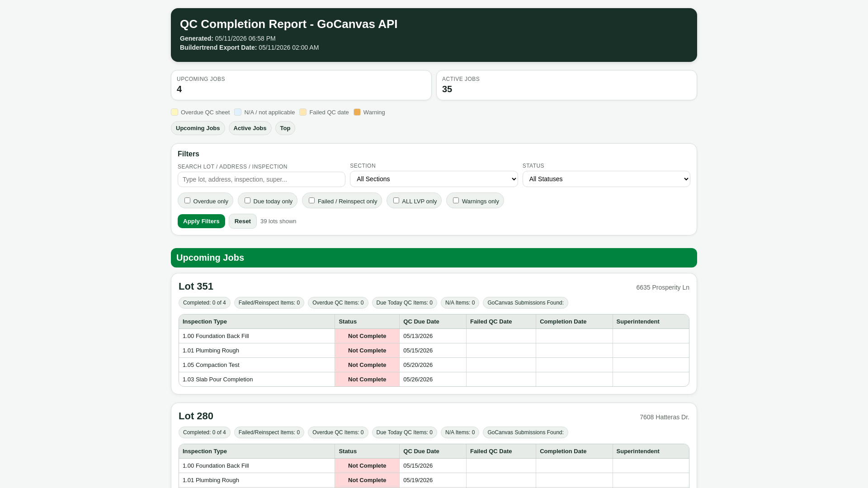Jump to Upcoming Jobs section
Screen dimensions: 868x488
(x=198, y=128)
